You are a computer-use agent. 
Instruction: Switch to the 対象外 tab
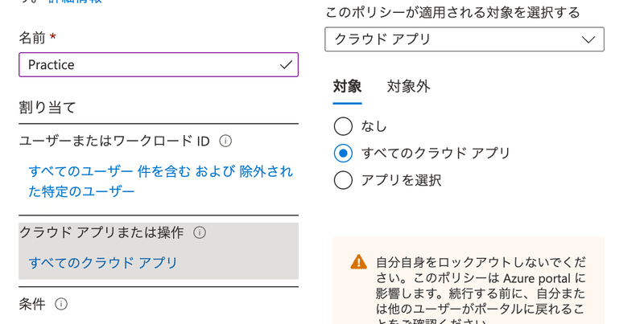(408, 87)
